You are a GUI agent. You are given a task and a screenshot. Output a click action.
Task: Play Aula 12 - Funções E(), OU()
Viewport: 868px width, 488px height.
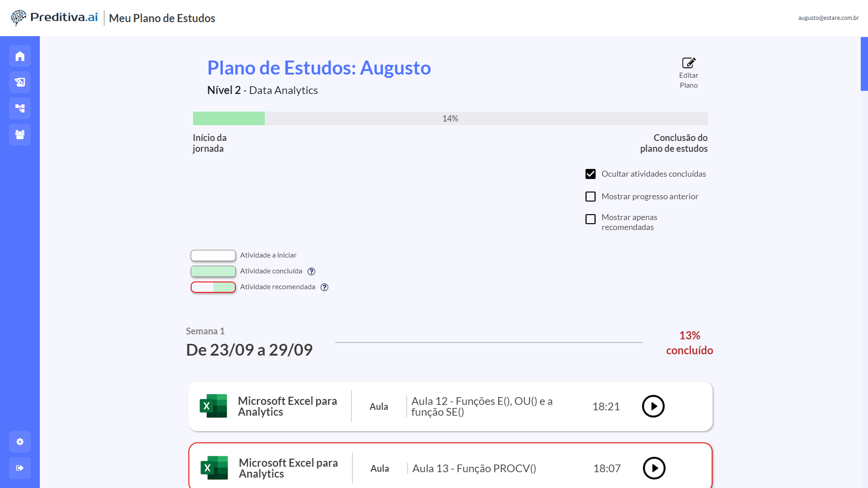653,406
